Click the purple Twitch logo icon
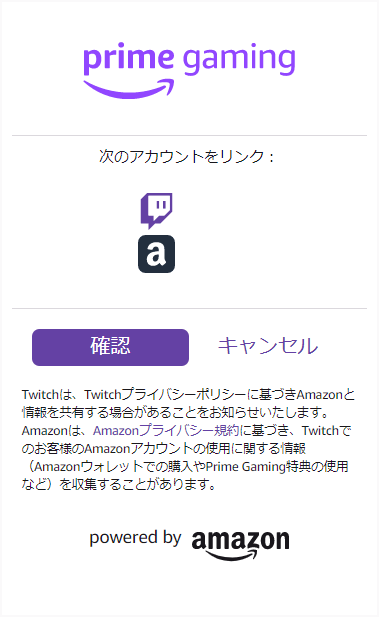The image size is (379, 617). pyautogui.click(x=156, y=211)
